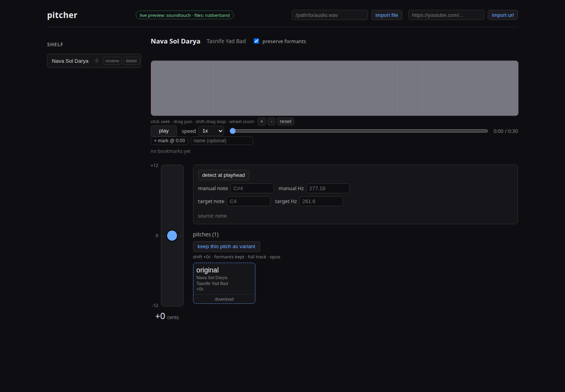Toggle preserve formants checkbox

pyautogui.click(x=257, y=41)
